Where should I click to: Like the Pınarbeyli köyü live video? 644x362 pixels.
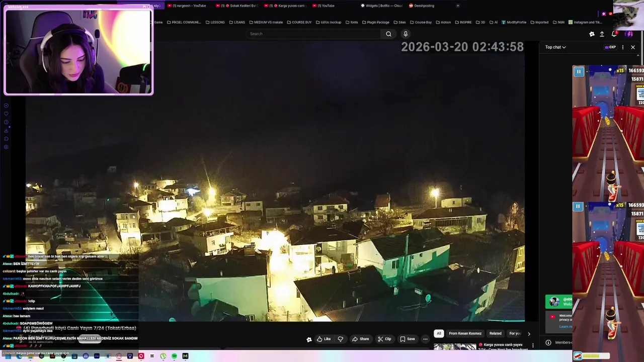(x=324, y=339)
